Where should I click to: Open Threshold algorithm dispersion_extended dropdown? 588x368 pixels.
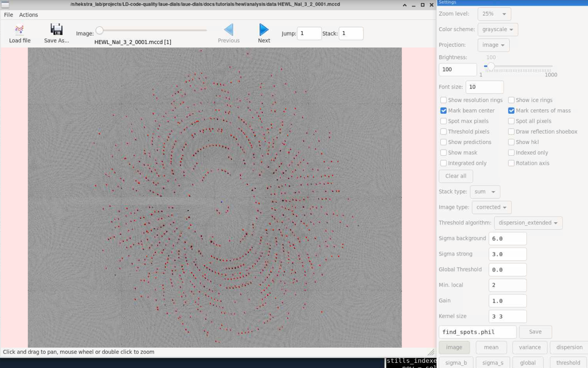coord(528,223)
